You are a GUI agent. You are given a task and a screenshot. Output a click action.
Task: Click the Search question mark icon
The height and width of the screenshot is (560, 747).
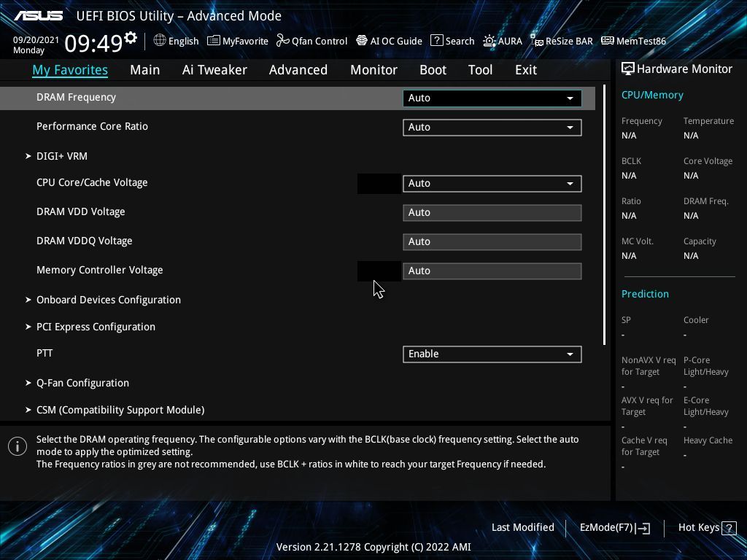pyautogui.click(x=436, y=41)
